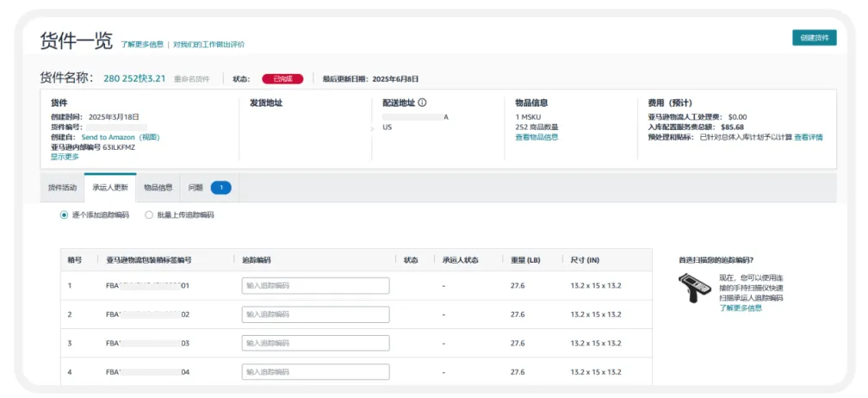
Task: Click the tracking number field for box 3
Action: 315,343
